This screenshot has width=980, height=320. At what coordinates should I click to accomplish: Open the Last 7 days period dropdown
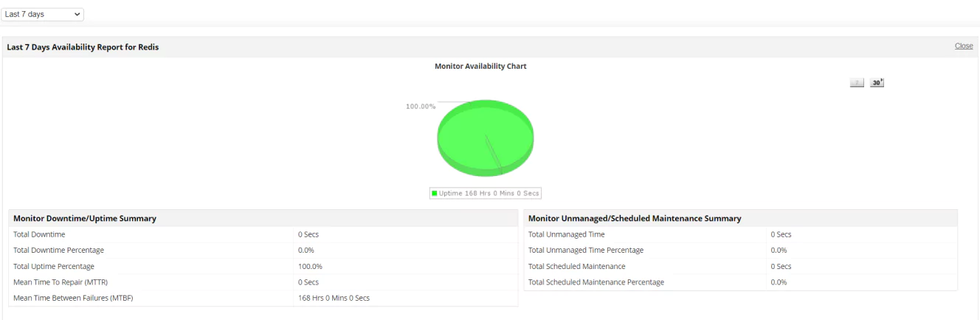point(44,14)
